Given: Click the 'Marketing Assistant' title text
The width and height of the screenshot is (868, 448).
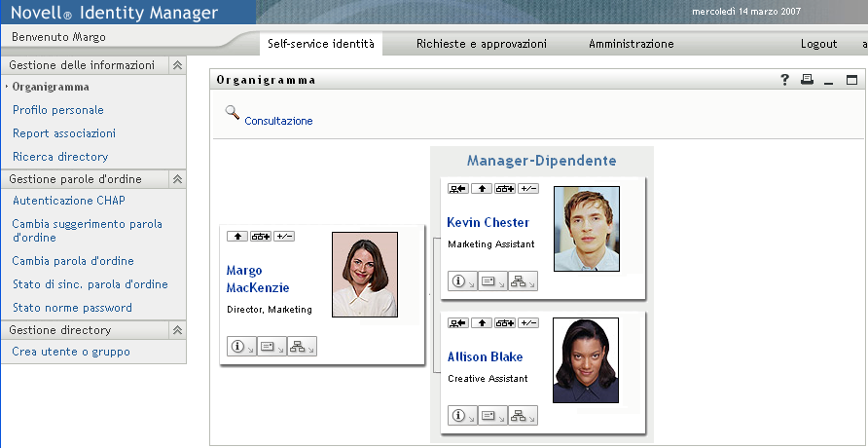Looking at the screenshot, I should (491, 244).
